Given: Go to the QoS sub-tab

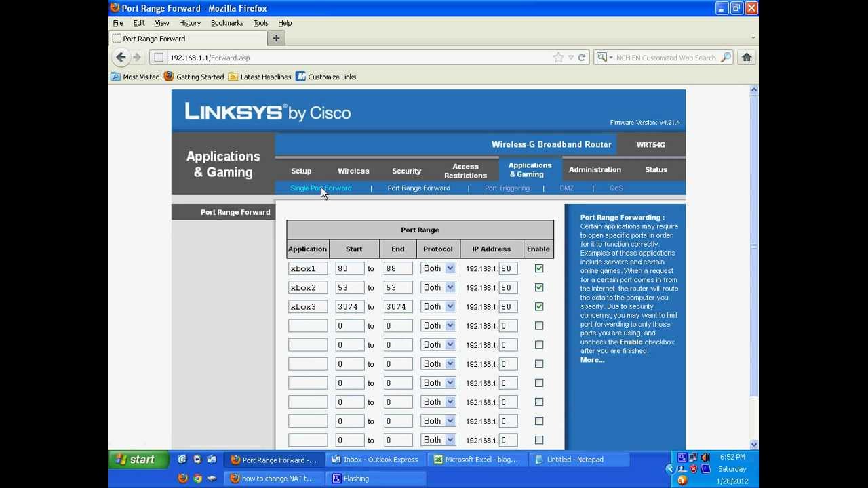Looking at the screenshot, I should pos(616,188).
